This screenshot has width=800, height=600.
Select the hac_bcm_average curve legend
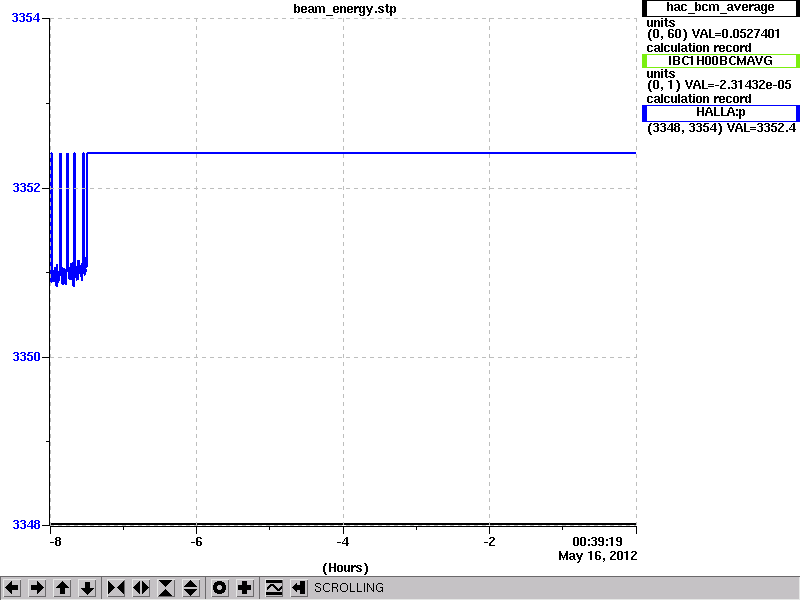coord(720,8)
